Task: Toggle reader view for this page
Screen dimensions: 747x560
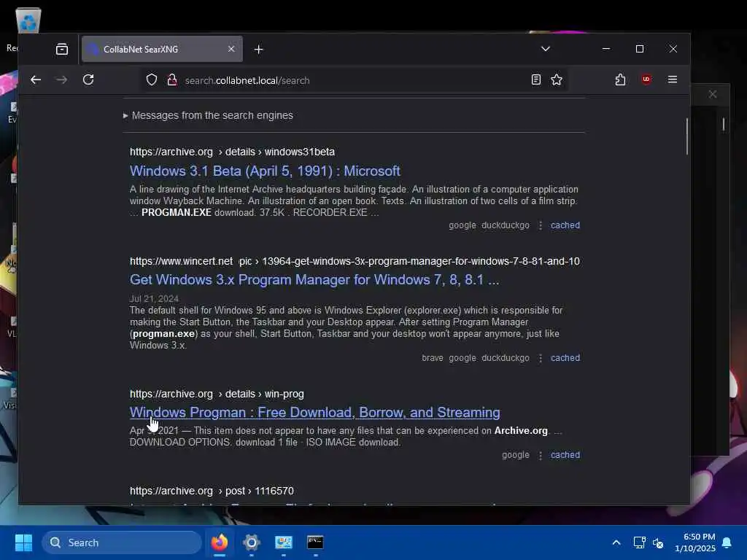Action: (x=536, y=80)
